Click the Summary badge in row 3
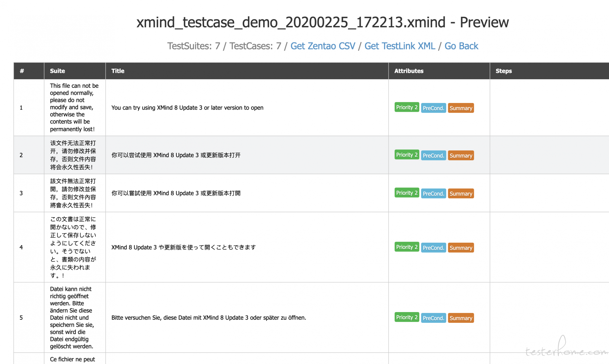 click(x=461, y=194)
